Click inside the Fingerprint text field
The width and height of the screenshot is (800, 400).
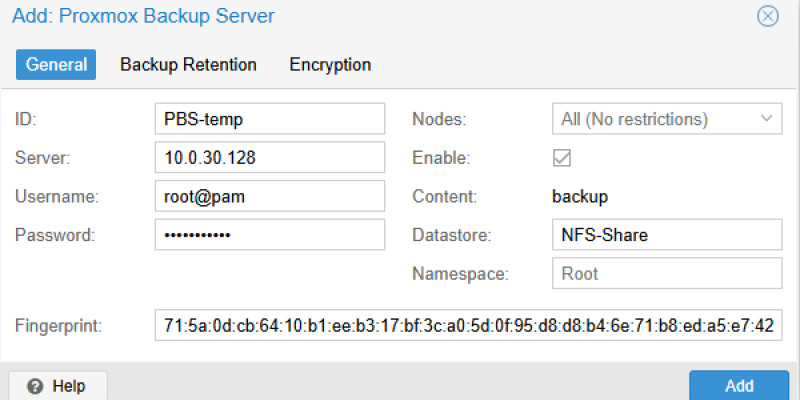(468, 325)
